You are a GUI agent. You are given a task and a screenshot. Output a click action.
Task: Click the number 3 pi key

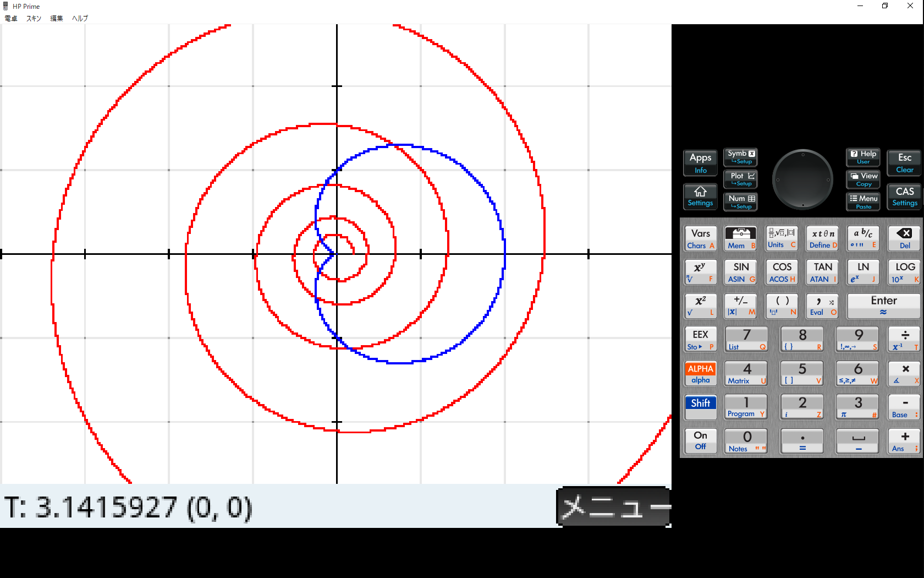(858, 407)
